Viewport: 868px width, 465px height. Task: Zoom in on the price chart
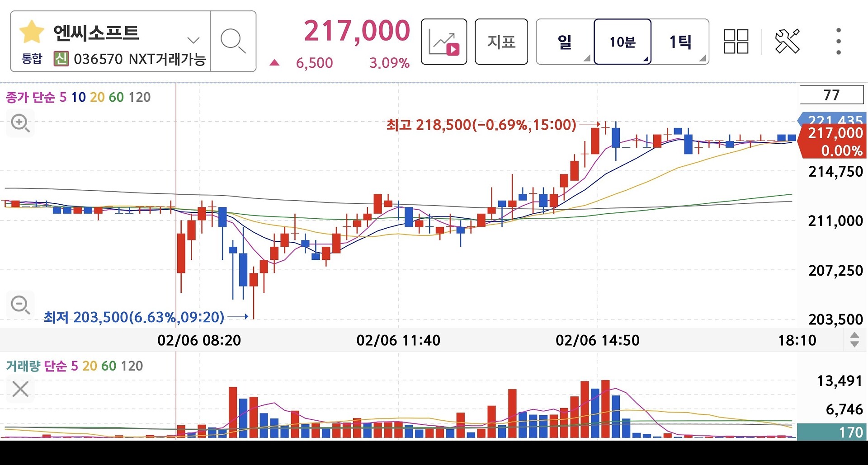tap(20, 123)
